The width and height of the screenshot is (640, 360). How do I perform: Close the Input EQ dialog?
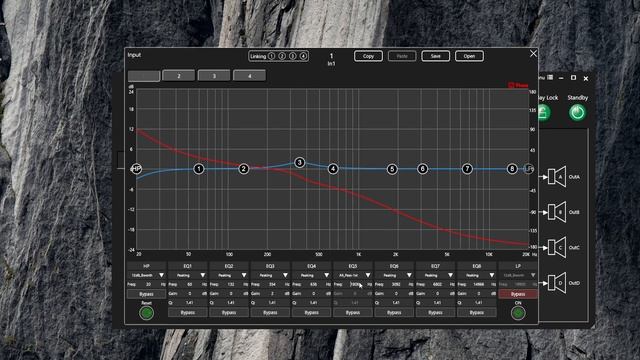tap(533, 54)
